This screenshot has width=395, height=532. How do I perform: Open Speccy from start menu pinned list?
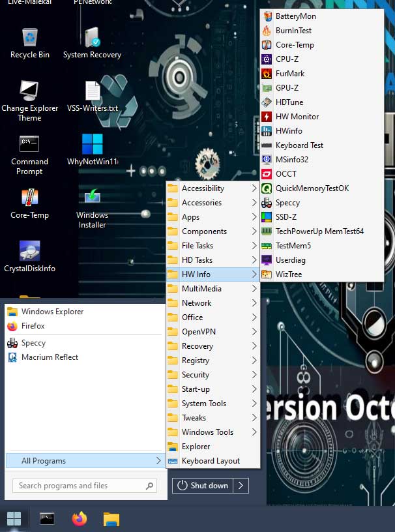click(x=84, y=343)
